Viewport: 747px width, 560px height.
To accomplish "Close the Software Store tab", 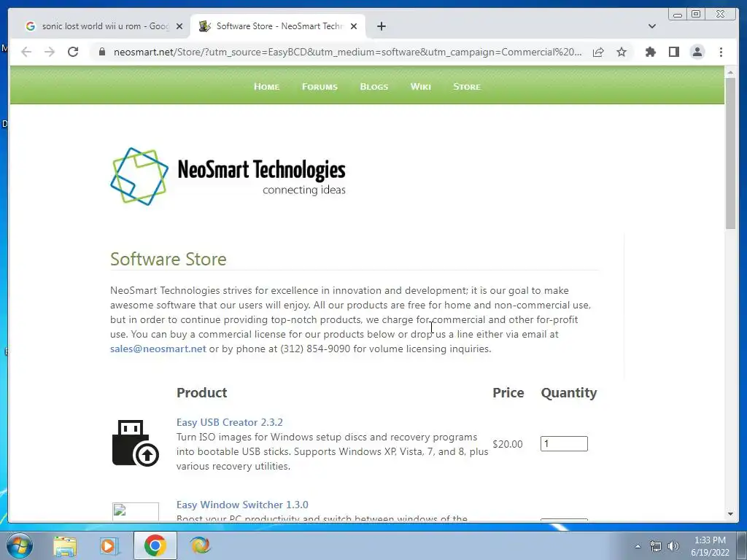I will [x=354, y=26].
